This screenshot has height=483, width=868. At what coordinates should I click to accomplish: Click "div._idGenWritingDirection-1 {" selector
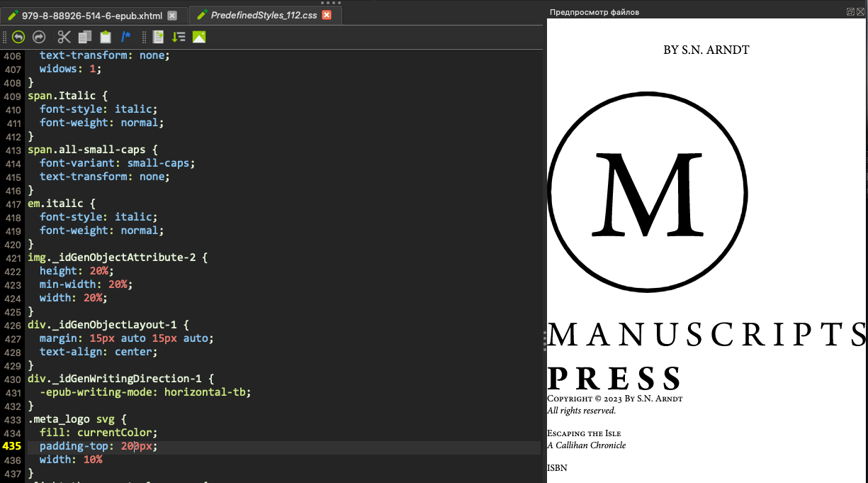(120, 379)
